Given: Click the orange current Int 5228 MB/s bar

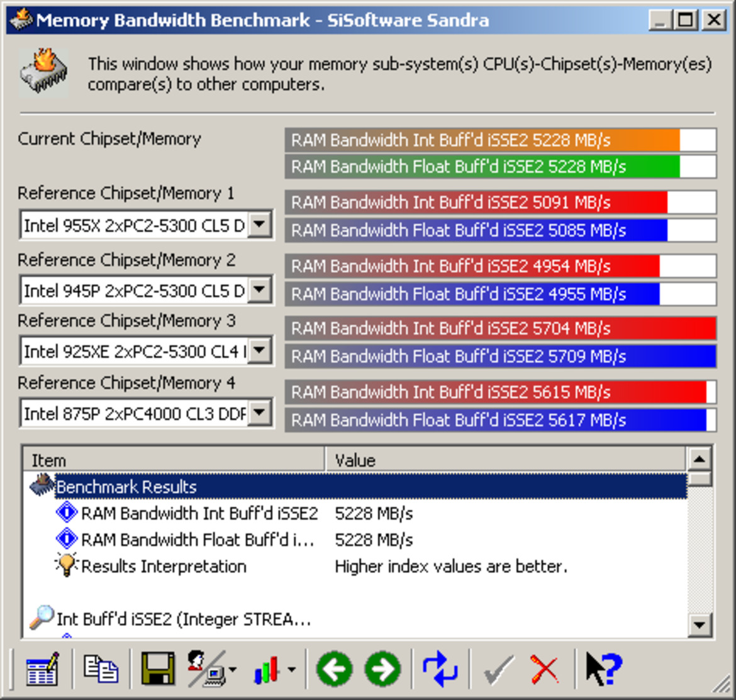Looking at the screenshot, I should [500, 140].
